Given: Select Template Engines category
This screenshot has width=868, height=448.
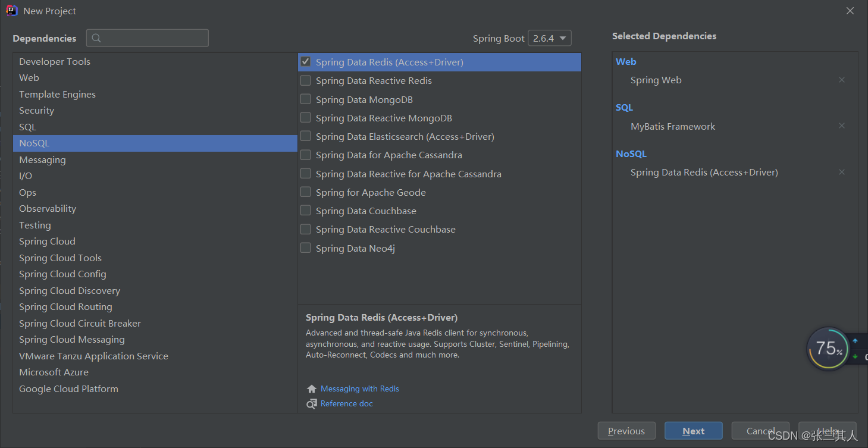Looking at the screenshot, I should click(x=155, y=94).
